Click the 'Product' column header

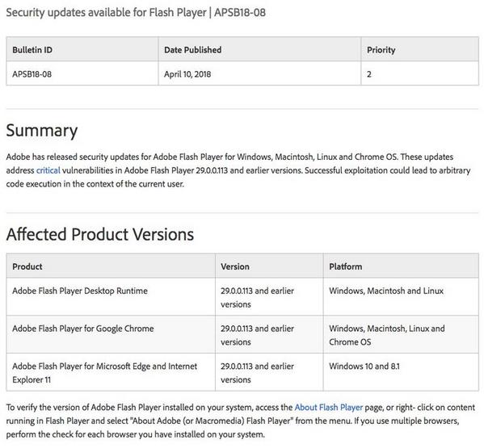pos(111,266)
